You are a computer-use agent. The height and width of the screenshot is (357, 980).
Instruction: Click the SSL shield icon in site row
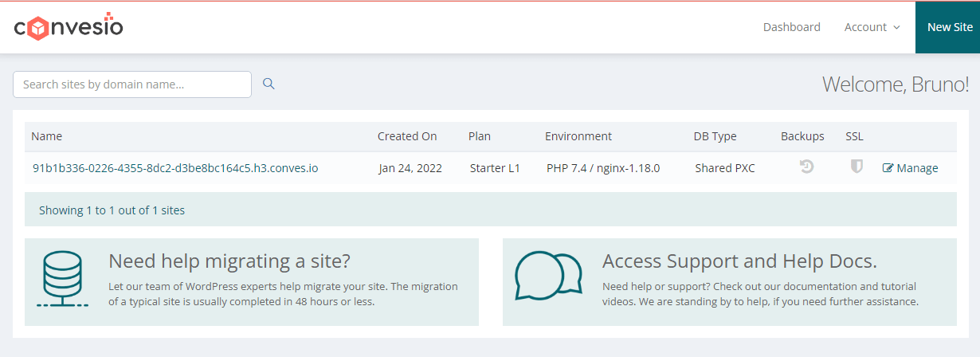(x=857, y=167)
